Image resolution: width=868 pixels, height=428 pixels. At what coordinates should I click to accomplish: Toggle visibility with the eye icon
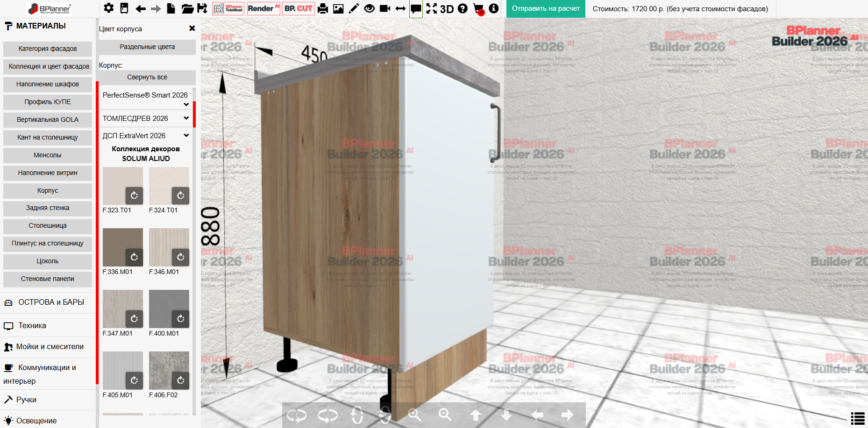click(369, 8)
